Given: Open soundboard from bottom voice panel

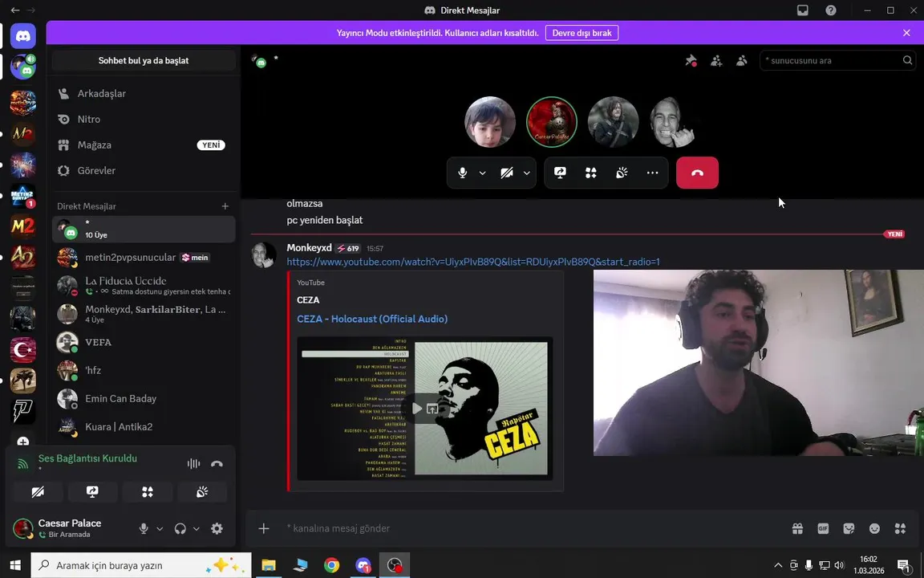Looking at the screenshot, I should (202, 492).
